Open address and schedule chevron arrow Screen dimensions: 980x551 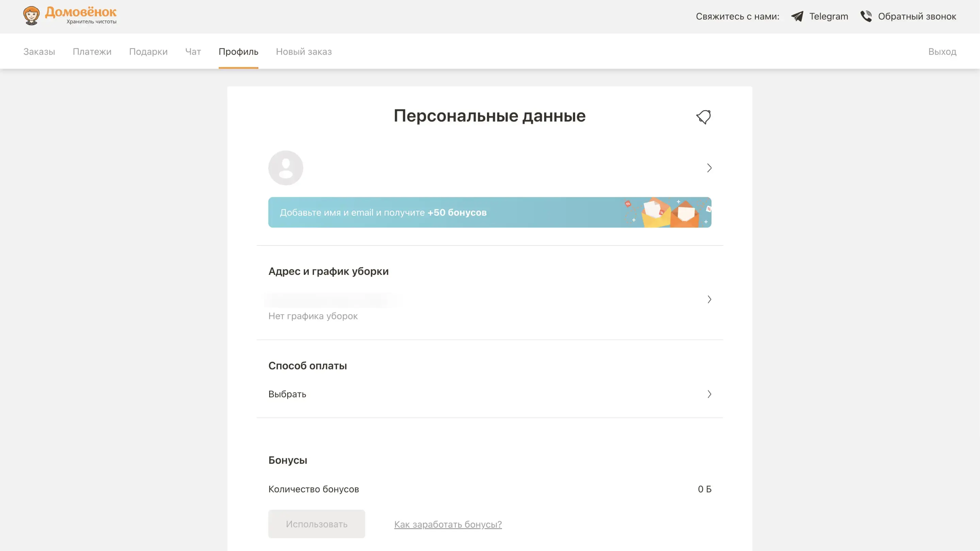pyautogui.click(x=709, y=299)
